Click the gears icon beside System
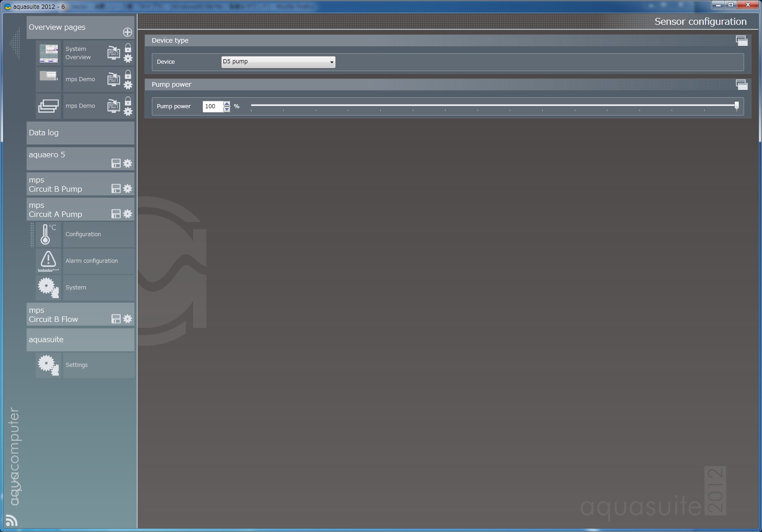This screenshot has width=762, height=532. point(49,288)
